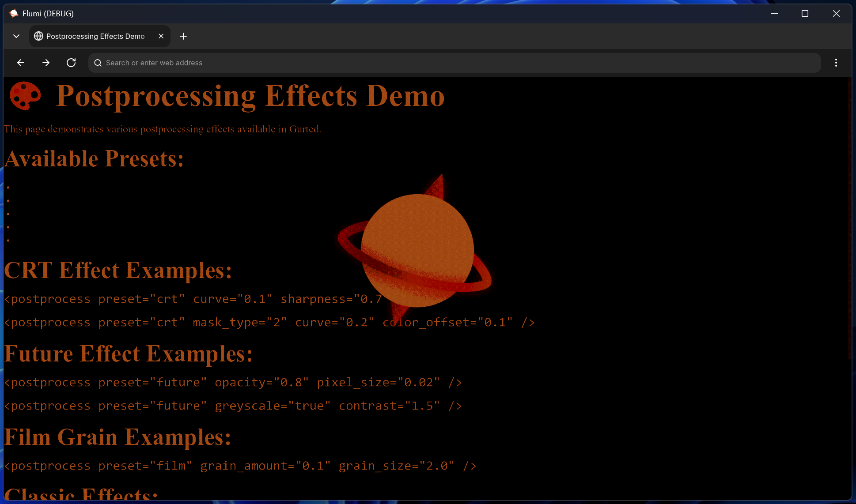Click the Available Presets heading
856x504 pixels.
pos(94,159)
